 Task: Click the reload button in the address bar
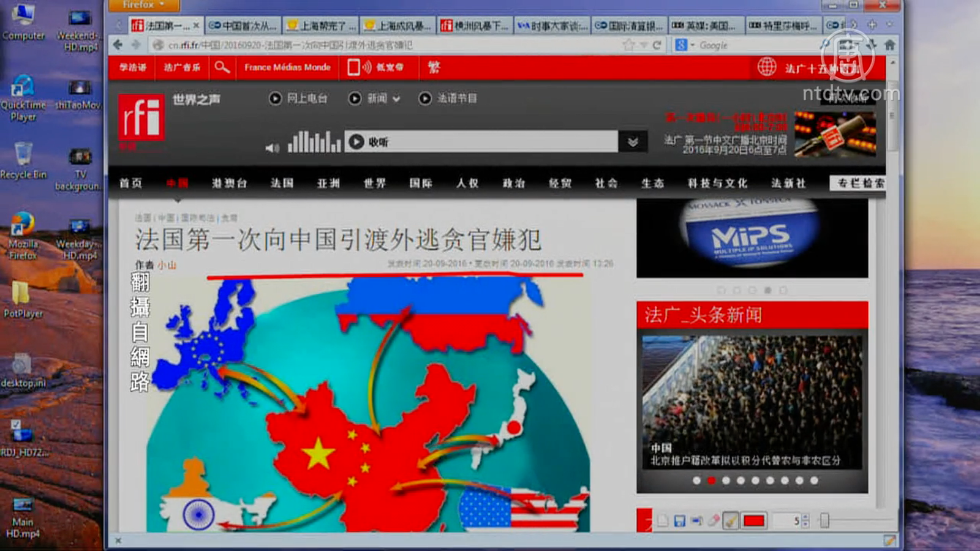657,45
